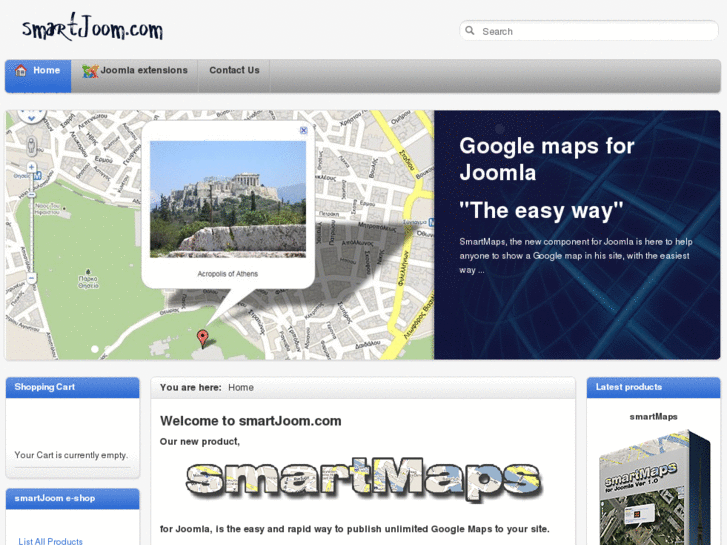Screen dimensions: 727x545
Task: Click the SmartMaps description paragraph
Action: click(x=576, y=256)
